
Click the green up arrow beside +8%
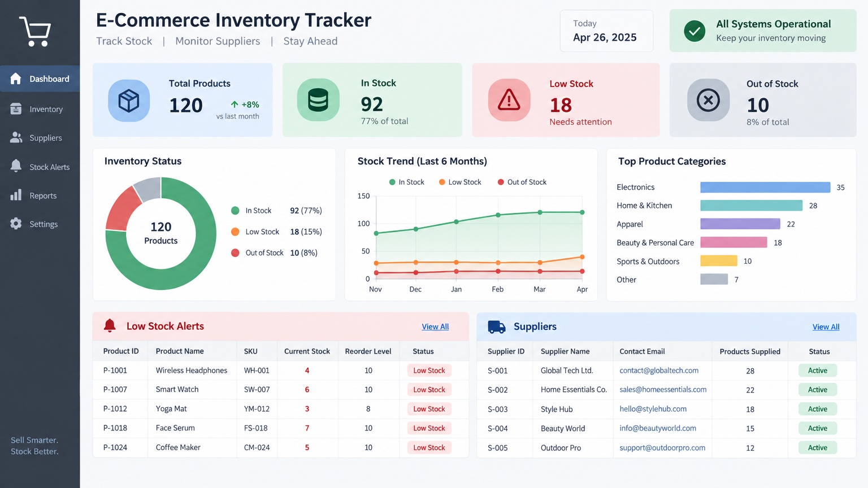click(235, 104)
